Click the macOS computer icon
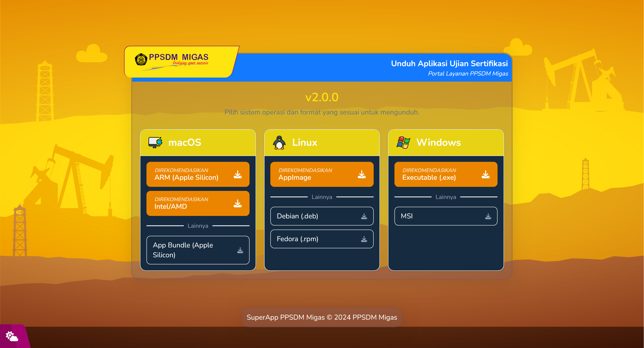 point(155,142)
